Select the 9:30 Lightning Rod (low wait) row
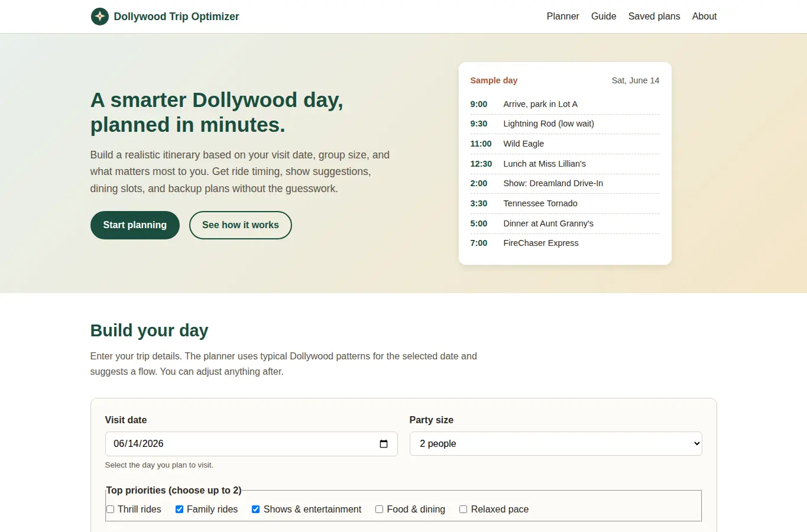This screenshot has width=807, height=532. [x=565, y=124]
